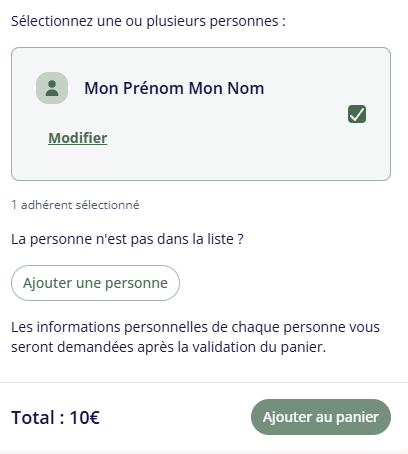Image resolution: width=408 pixels, height=454 pixels.
Task: Toggle the green checkmark box in the member card
Action: 357,114
